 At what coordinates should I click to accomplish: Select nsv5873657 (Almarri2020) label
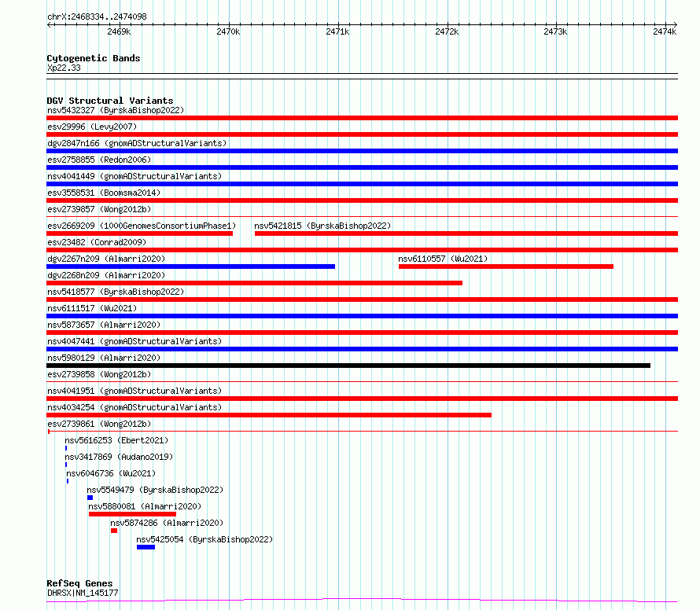[104, 325]
